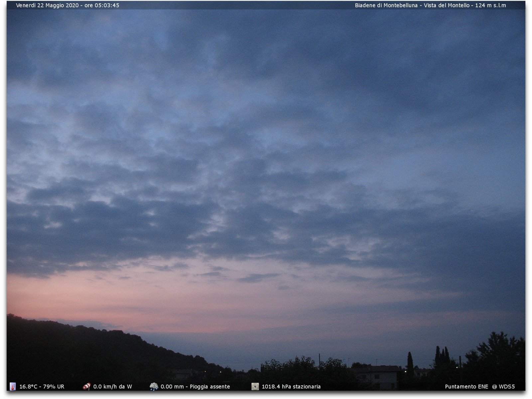Select the 16.8°C - 79% UR reading
This screenshot has width=532, height=399.
(42, 387)
